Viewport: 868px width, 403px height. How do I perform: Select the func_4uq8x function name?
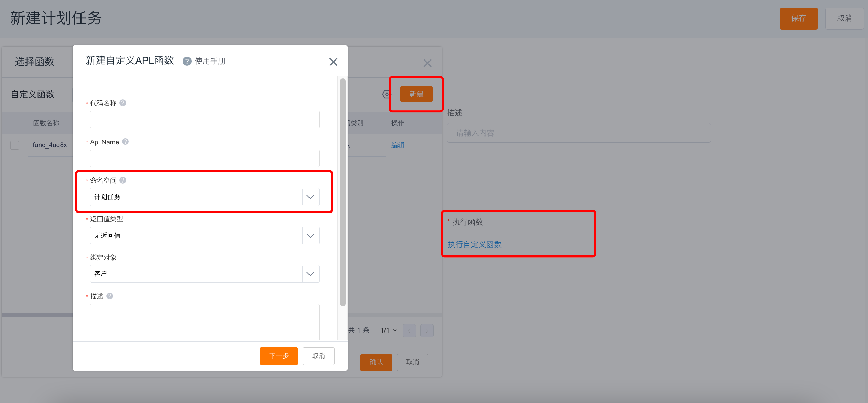point(50,145)
